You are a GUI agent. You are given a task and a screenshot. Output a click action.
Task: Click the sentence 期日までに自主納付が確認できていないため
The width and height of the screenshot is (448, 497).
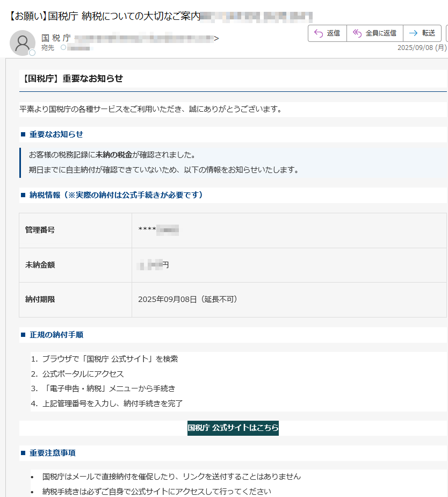coord(164,170)
